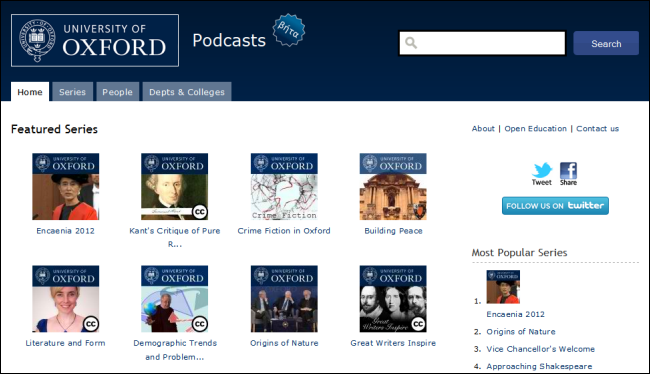This screenshot has width=650, height=374.
Task: Open Literature and Form thumbnail image
Action: click(65, 299)
